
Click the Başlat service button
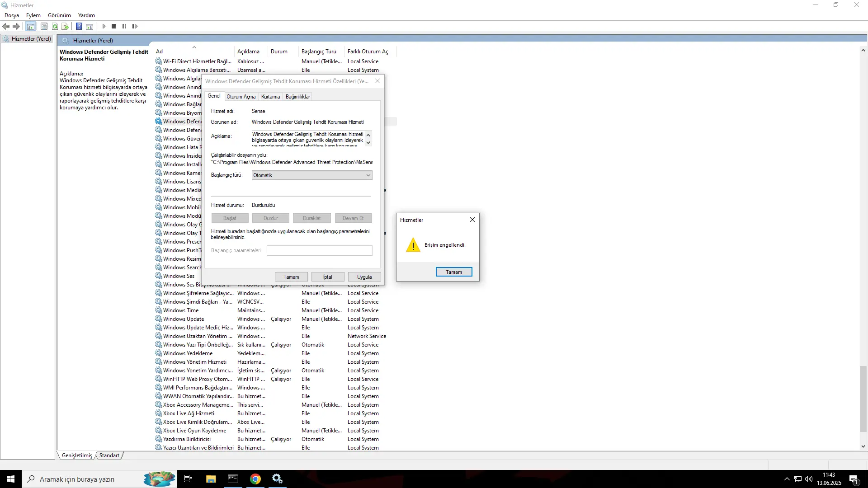pyautogui.click(x=230, y=218)
